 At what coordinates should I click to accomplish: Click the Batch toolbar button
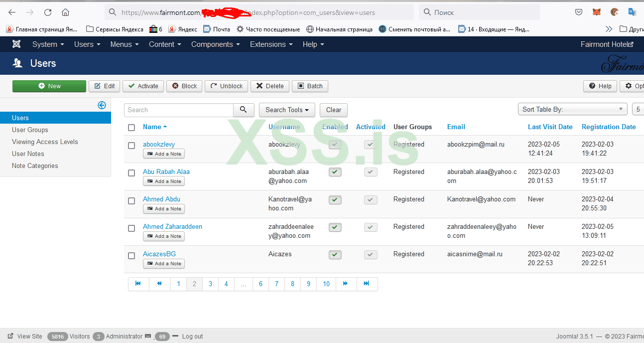pyautogui.click(x=310, y=86)
